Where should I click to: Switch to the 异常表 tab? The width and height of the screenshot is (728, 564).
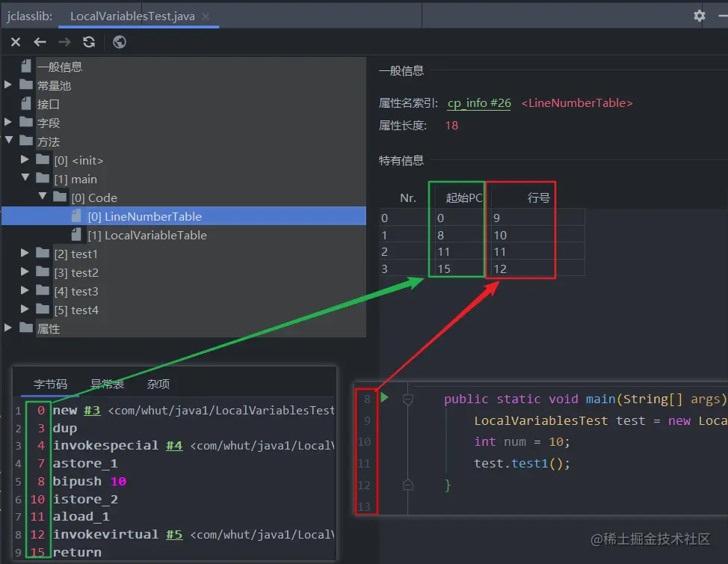(107, 384)
